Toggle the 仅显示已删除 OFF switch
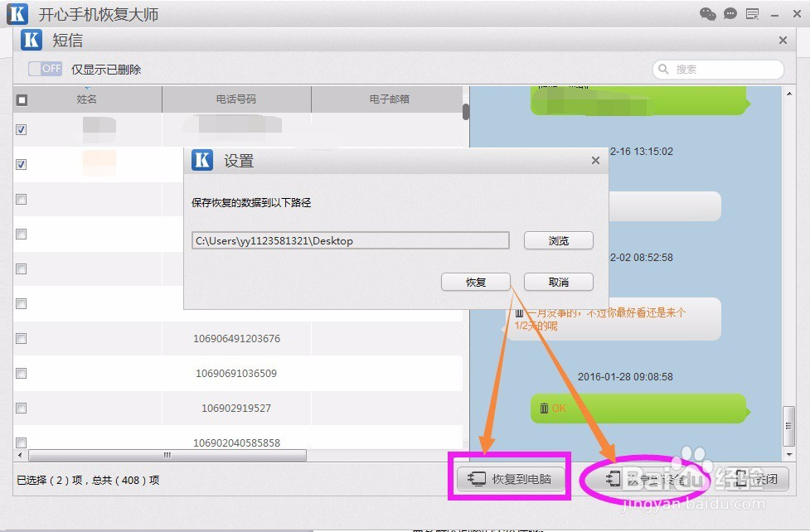The width and height of the screenshot is (810, 532). [43, 69]
